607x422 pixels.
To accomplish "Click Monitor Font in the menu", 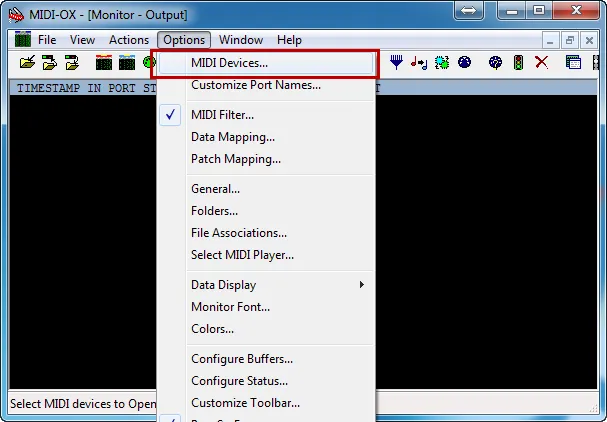I will 230,307.
